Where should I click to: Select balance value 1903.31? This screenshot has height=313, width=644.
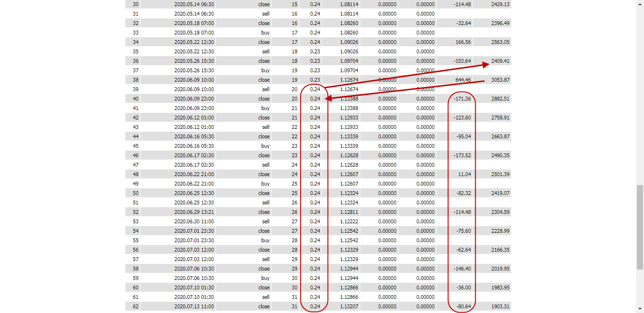pos(500,306)
